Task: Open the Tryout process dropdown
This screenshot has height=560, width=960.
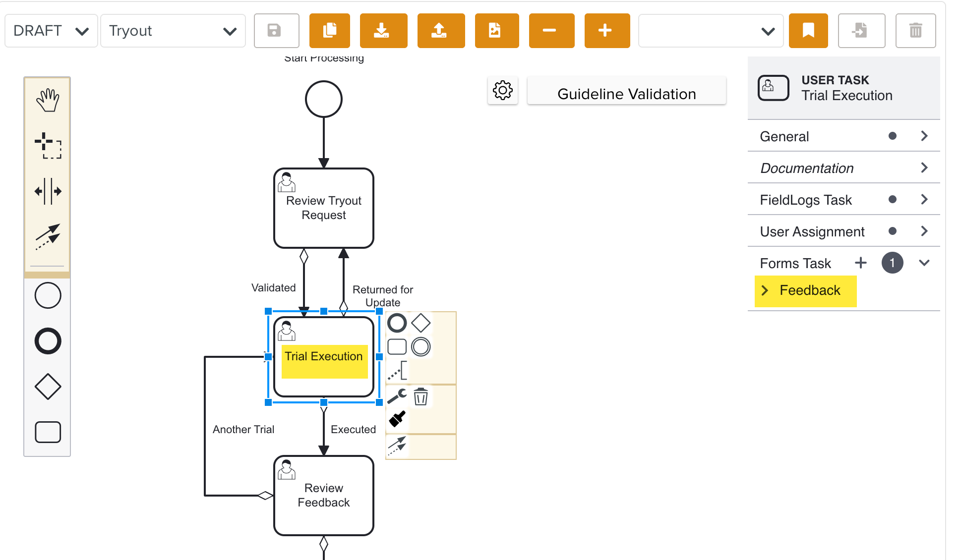Action: (x=173, y=31)
